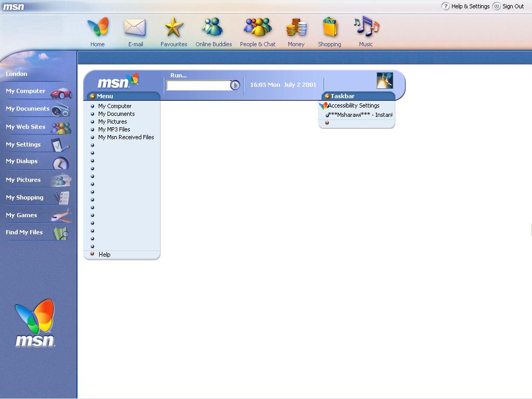532x399 pixels.
Task: Click the London weather label
Action: tap(16, 74)
